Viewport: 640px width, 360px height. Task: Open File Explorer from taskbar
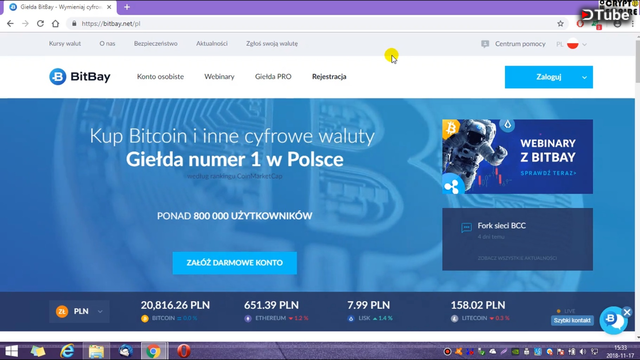point(96,351)
